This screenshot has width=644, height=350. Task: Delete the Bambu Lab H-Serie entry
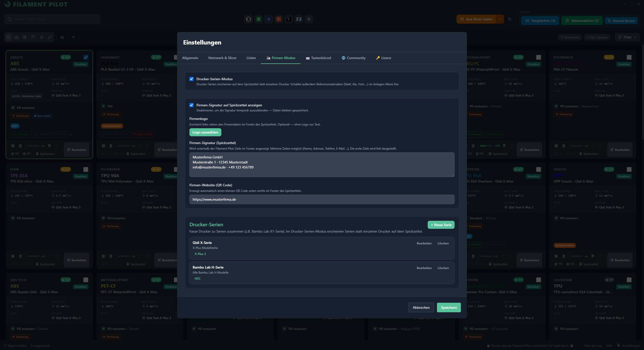pos(443,268)
